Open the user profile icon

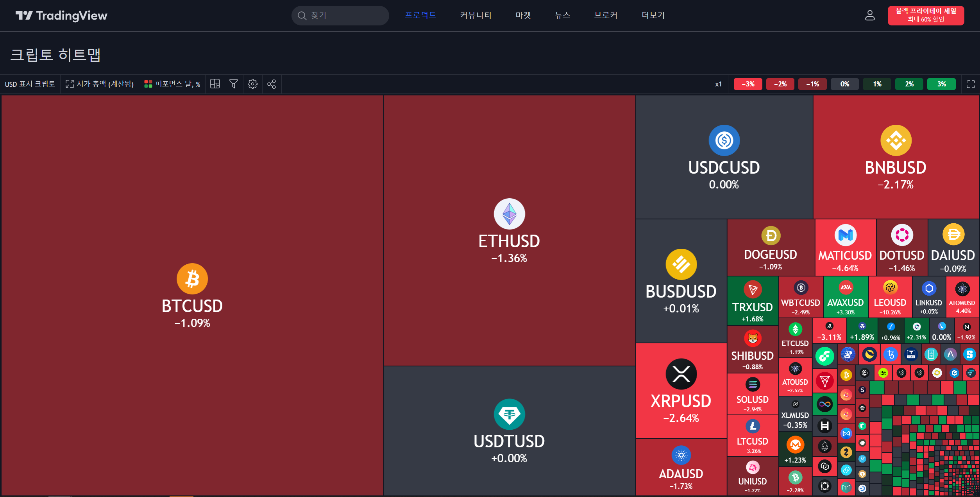click(870, 16)
